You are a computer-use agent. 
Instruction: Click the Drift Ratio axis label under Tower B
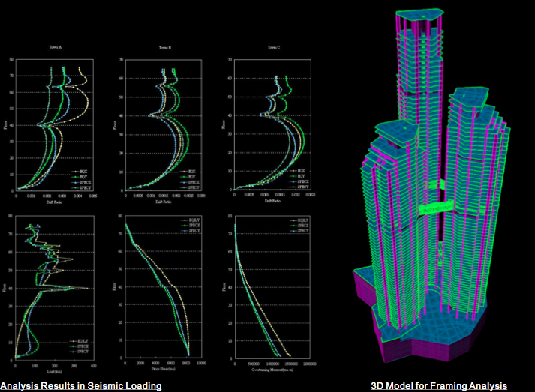pyautogui.click(x=164, y=202)
